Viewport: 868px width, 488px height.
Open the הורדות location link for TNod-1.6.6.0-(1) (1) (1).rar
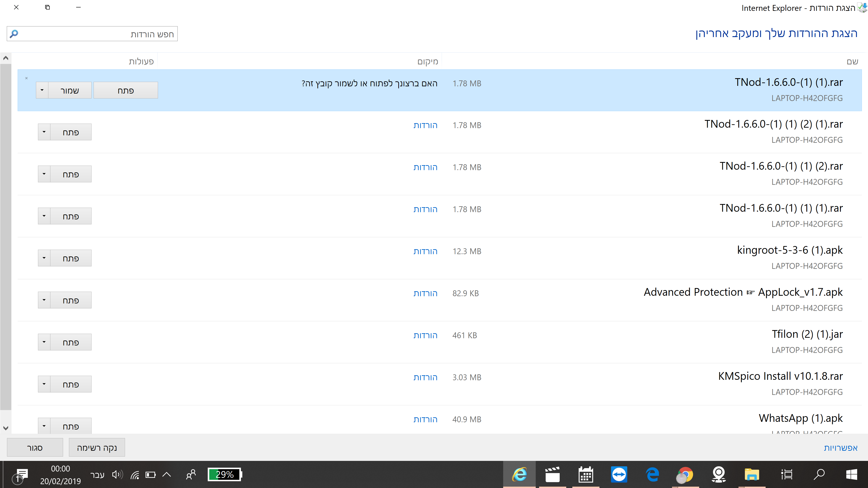point(425,209)
